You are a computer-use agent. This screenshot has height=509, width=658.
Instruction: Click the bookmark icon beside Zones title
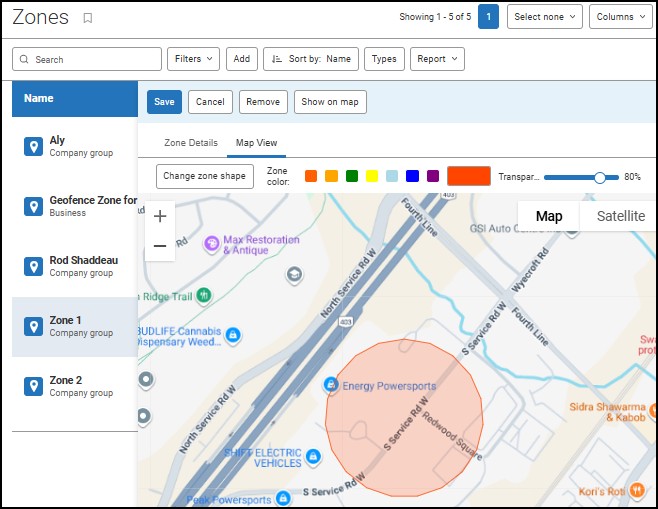[x=88, y=18]
